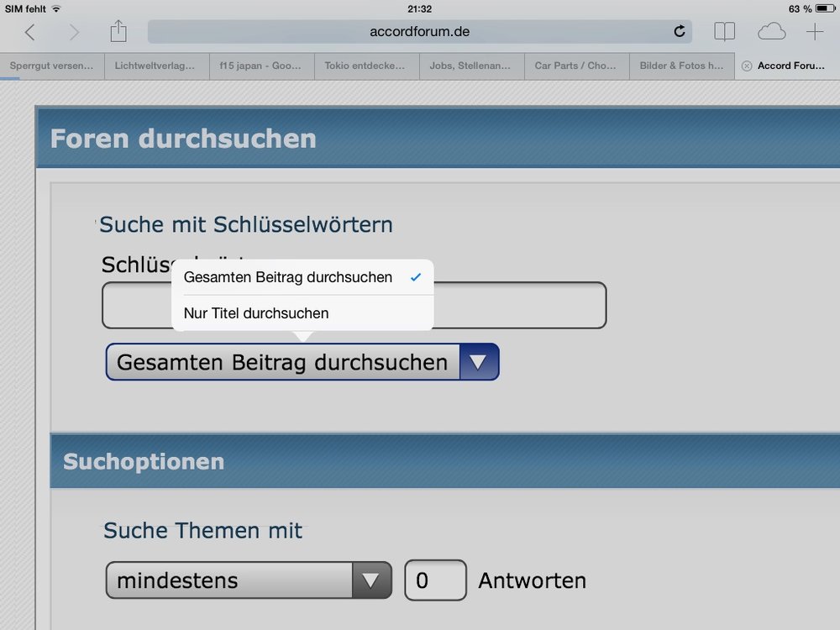Select 'Gesamten Beitrag durchsuchen' option
This screenshot has height=630, width=840.
point(288,277)
